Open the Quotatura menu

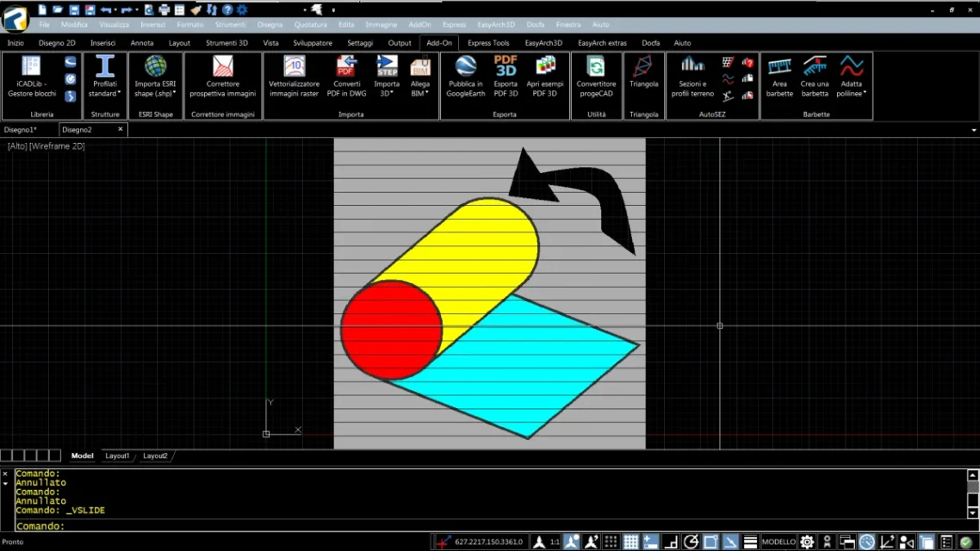click(311, 24)
